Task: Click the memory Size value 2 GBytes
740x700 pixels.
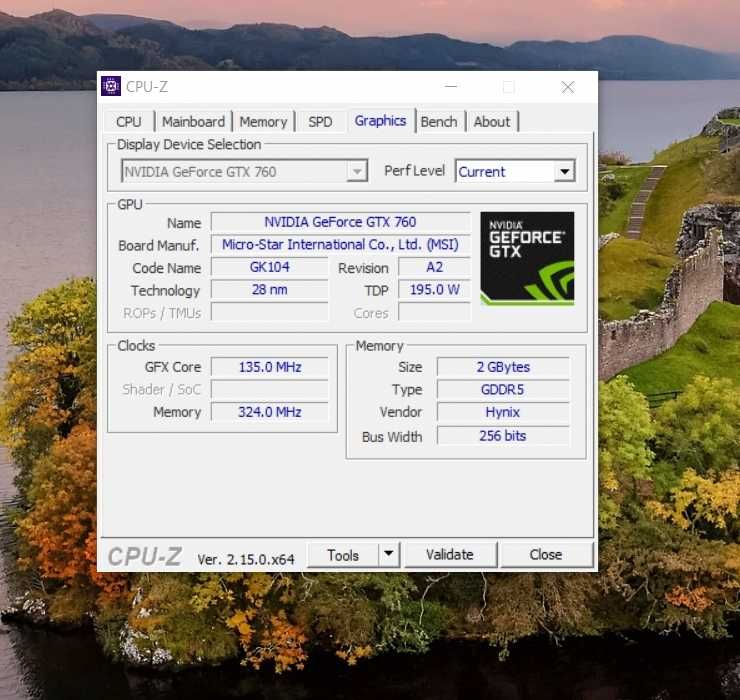Action: (503, 367)
